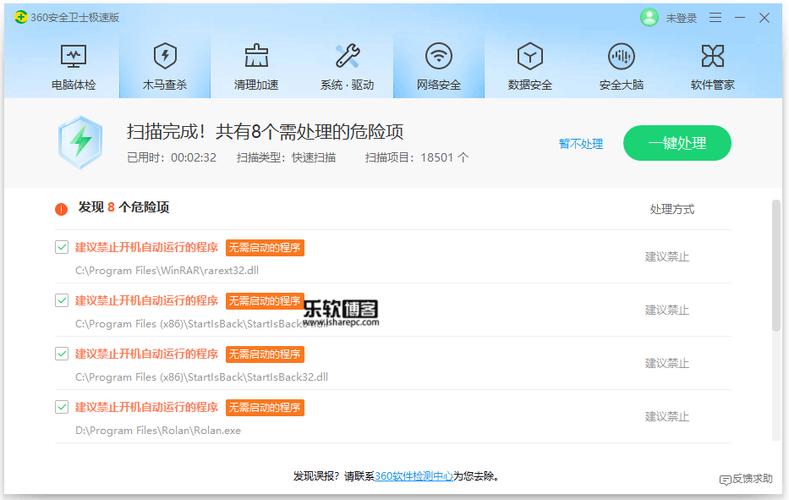Viewport: 789px width, 500px height.
Task: Open the 软件管家 software manager section
Action: click(x=713, y=67)
